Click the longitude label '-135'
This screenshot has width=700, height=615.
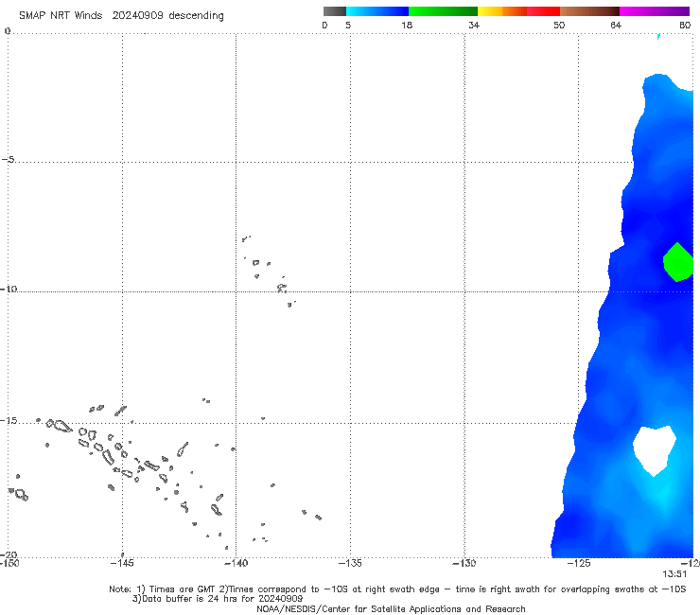(x=350, y=563)
